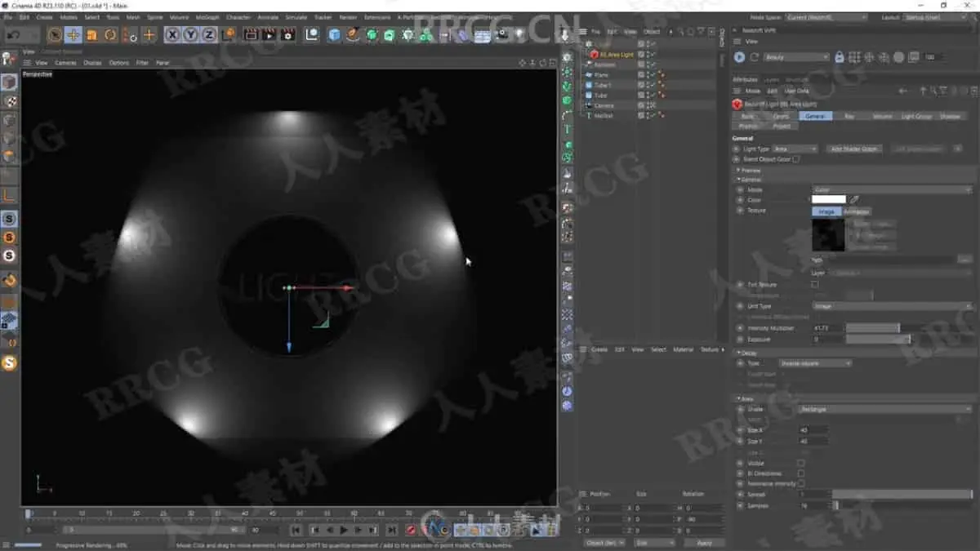Switch to the Ray tab
This screenshot has height=551, width=980.
click(849, 117)
